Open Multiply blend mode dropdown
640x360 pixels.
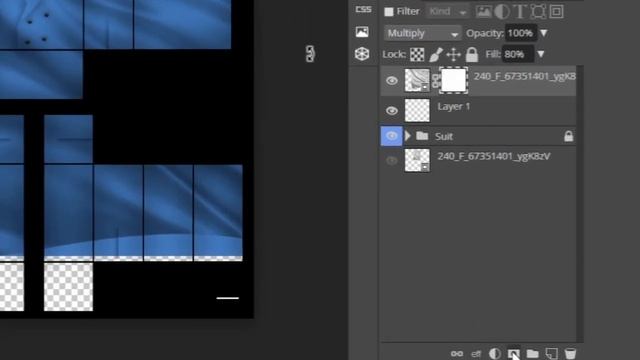pos(422,33)
